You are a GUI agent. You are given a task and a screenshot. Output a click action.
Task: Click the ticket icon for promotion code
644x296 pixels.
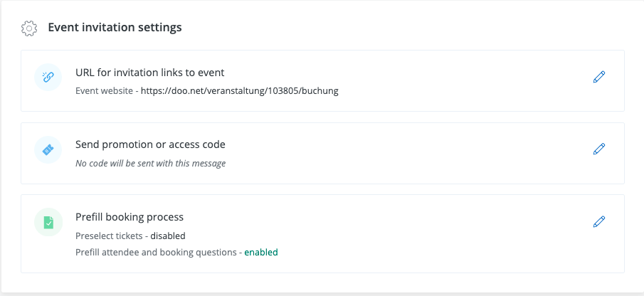(48, 150)
